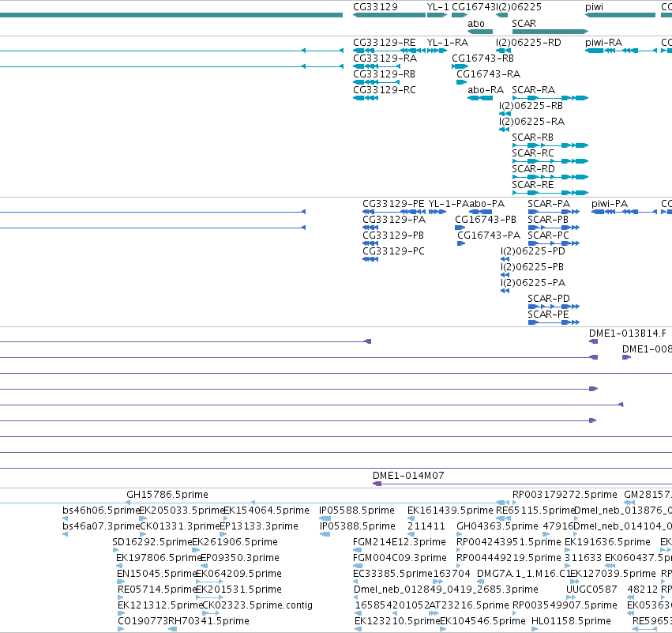Click EST label SD16292.5prime
Viewport: 672px width, 633px height.
tap(152, 542)
